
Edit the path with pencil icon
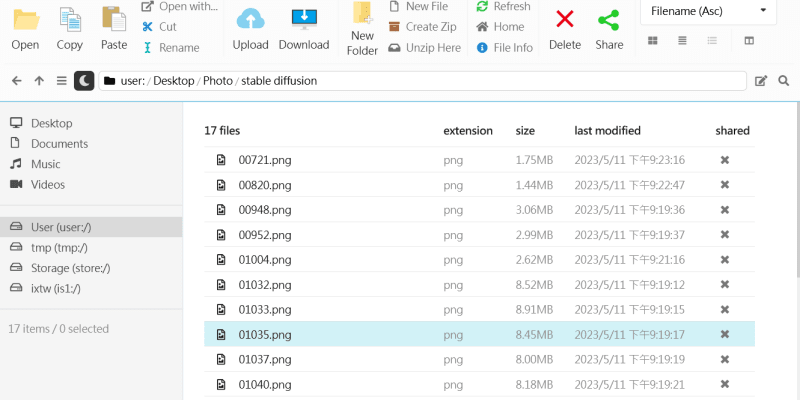[x=761, y=81]
